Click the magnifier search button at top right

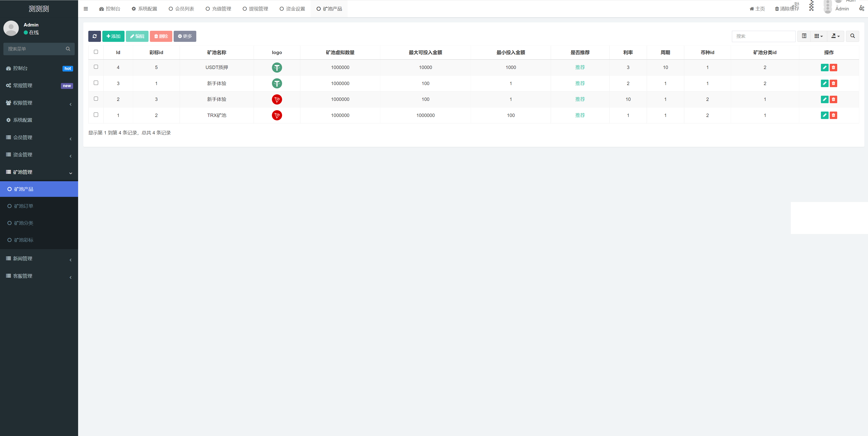tap(852, 36)
